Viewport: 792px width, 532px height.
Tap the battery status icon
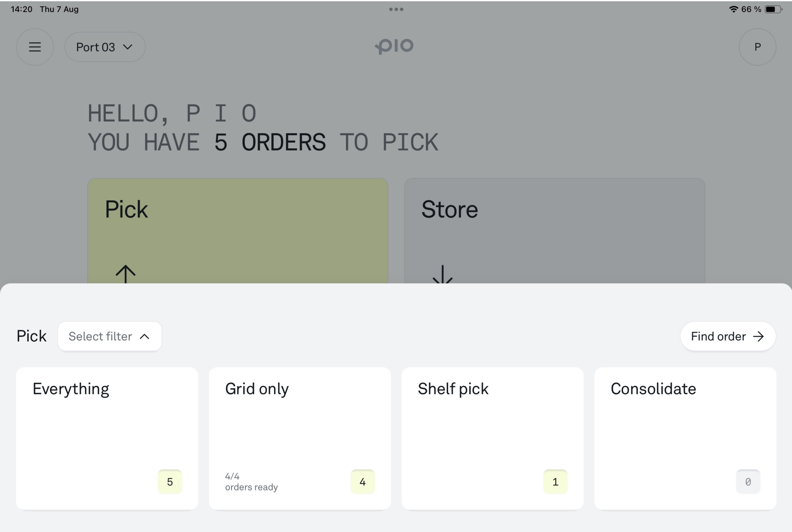point(773,9)
